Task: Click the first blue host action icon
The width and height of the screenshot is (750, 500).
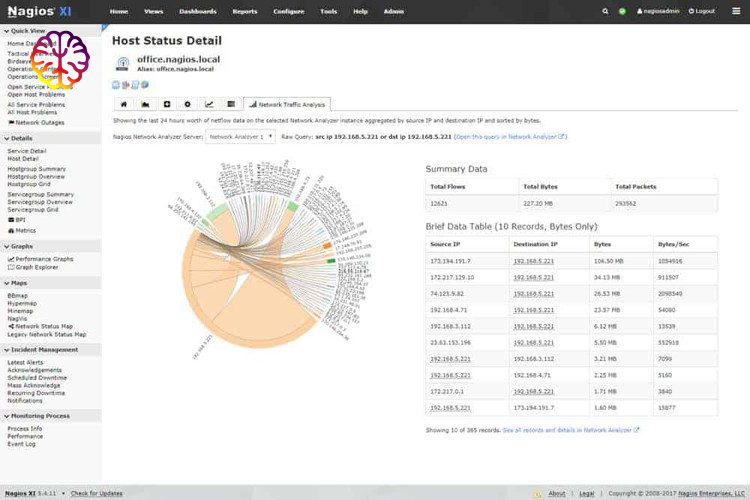Action: (x=116, y=85)
